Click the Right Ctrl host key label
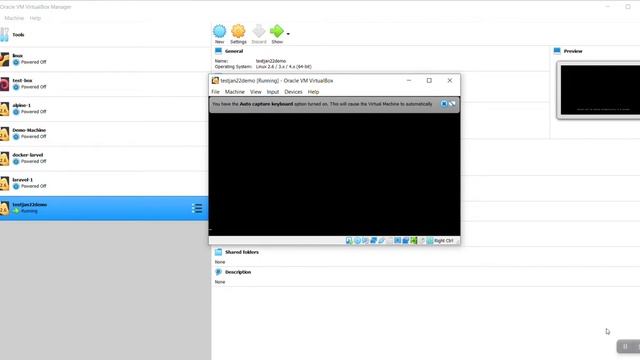640x360 pixels. pos(444,241)
